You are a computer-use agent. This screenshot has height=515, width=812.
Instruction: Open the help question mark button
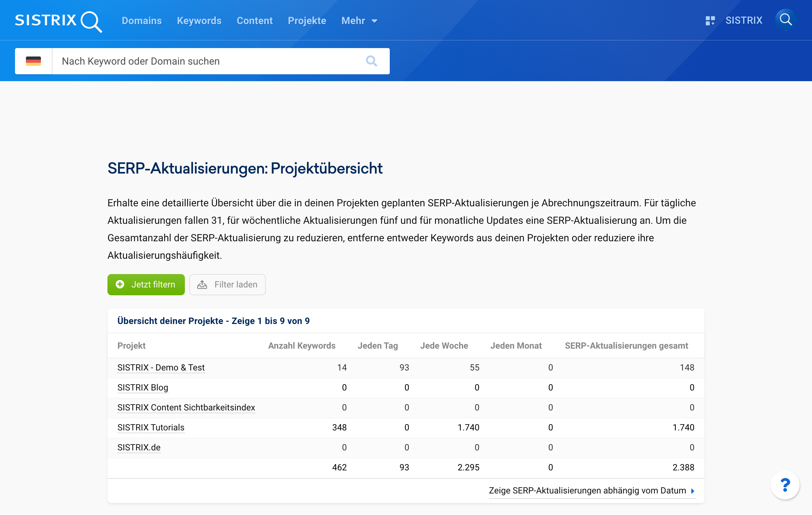[785, 485]
